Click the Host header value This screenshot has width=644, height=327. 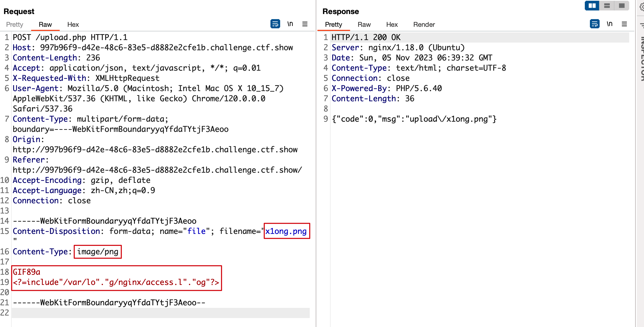[166, 48]
